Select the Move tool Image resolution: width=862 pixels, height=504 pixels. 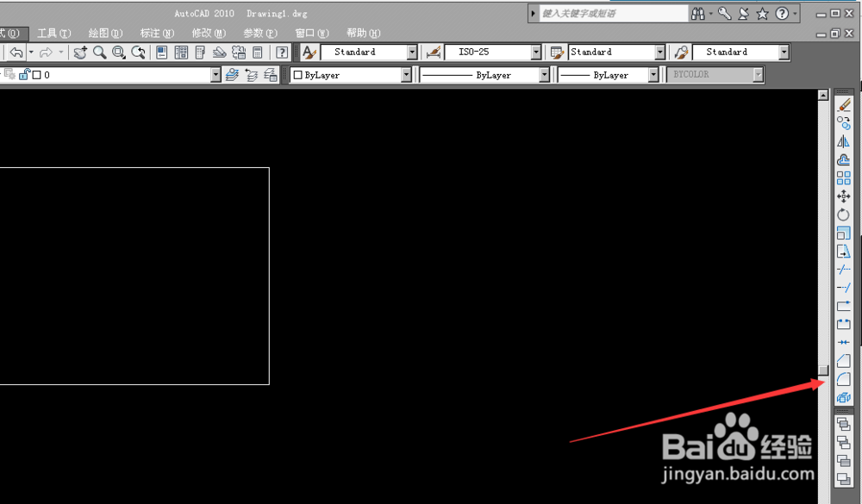tap(844, 196)
